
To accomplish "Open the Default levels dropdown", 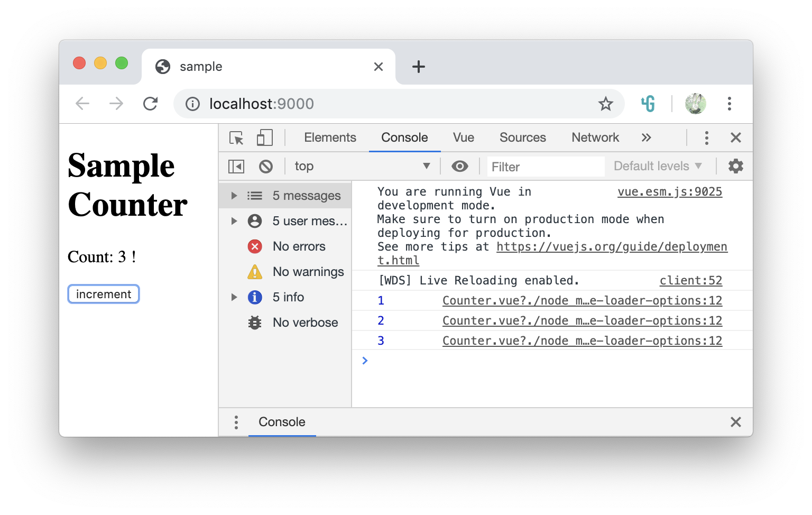I will 657,166.
